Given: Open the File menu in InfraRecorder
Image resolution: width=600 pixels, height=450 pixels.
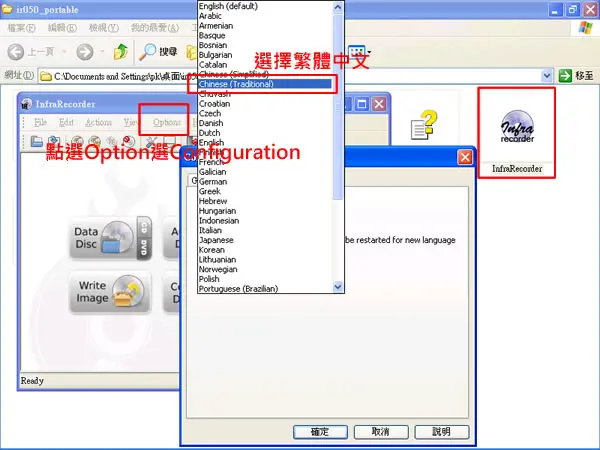Looking at the screenshot, I should point(40,122).
